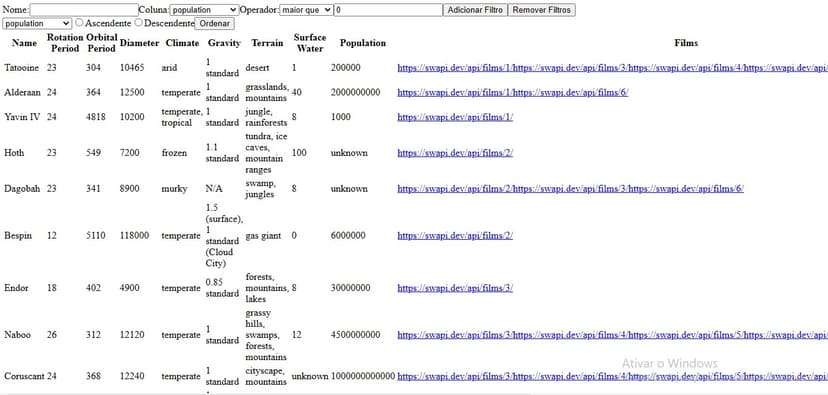Click the Diameter column header
Viewport: 828px width, 395px height.
139,43
